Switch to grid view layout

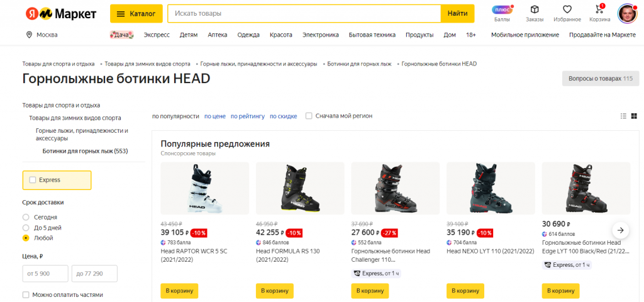click(x=634, y=116)
